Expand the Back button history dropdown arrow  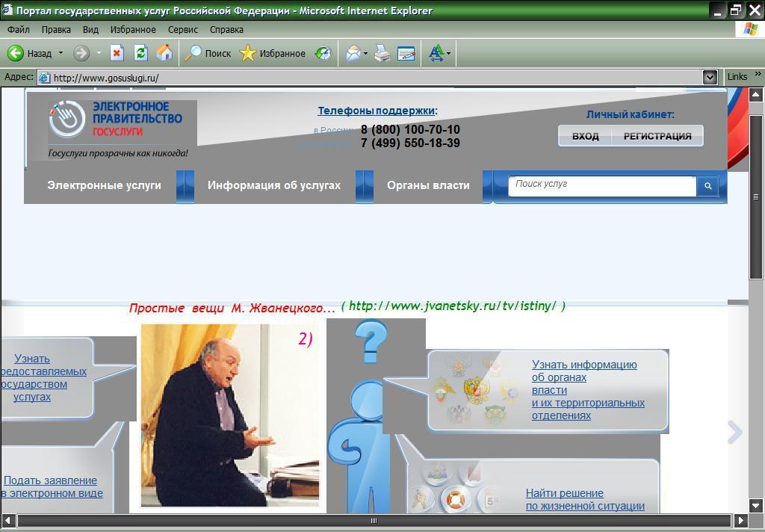point(61,53)
